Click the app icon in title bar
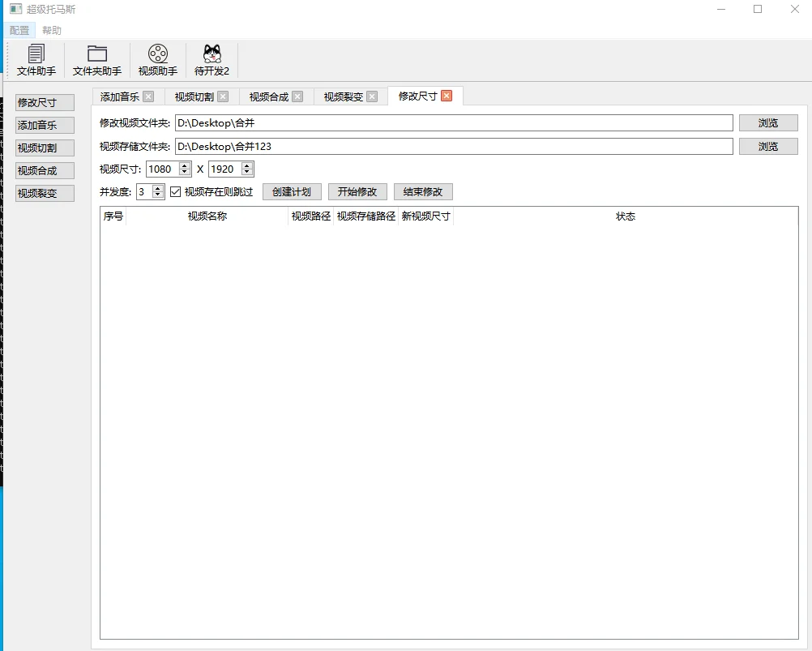 [16, 9]
